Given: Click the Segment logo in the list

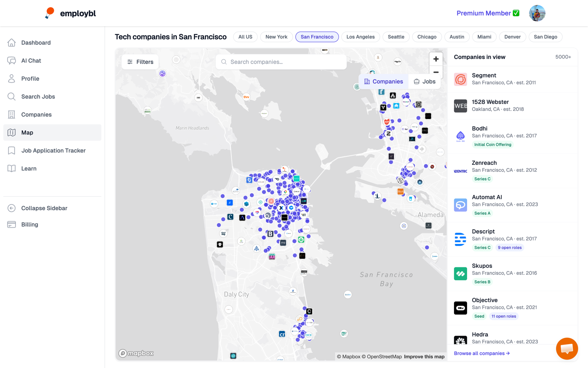Looking at the screenshot, I should (461, 79).
